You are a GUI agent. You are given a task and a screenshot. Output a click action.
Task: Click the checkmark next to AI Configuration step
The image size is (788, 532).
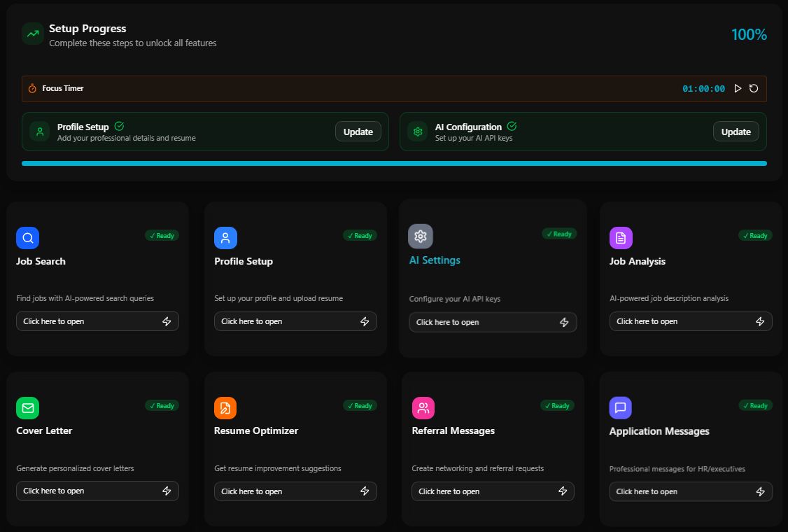tap(512, 126)
